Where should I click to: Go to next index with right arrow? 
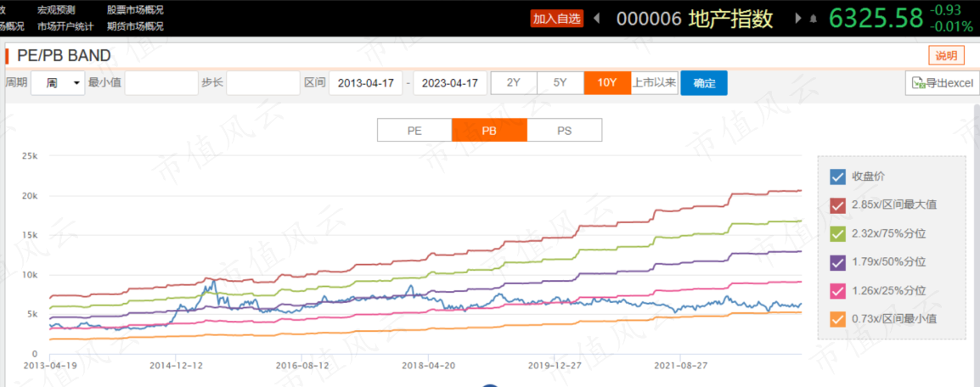[797, 19]
